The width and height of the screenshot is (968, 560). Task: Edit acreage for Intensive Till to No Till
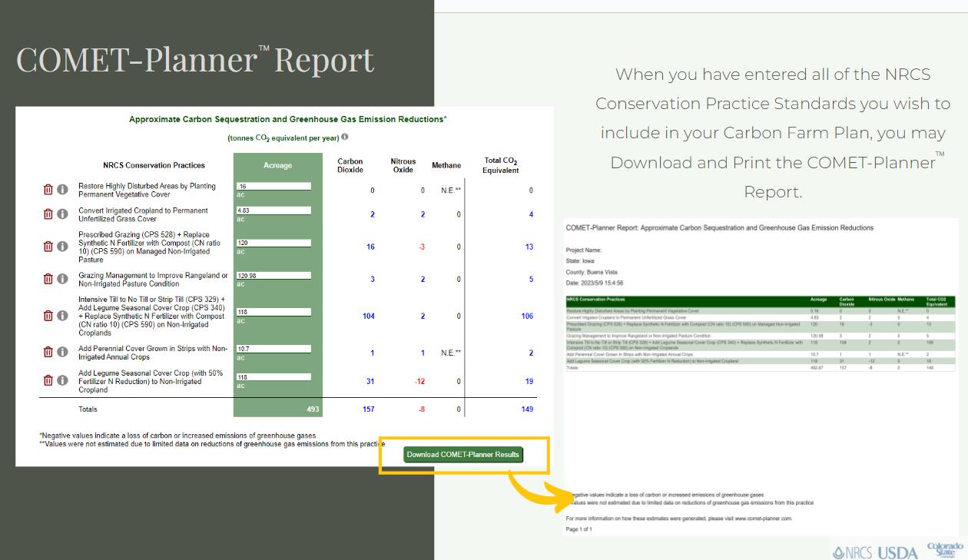pyautogui.click(x=273, y=312)
